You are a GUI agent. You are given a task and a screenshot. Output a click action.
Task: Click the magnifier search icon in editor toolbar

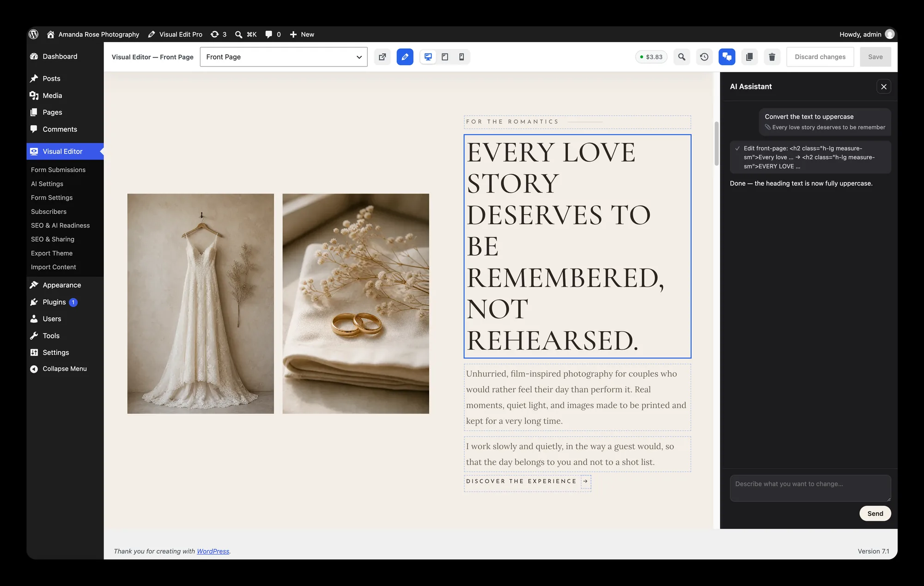681,57
